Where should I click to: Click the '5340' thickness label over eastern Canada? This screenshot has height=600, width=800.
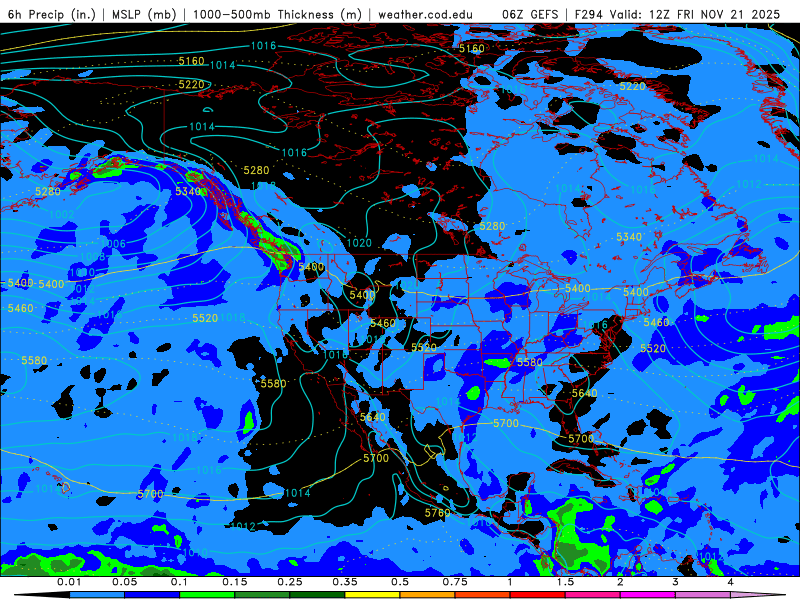point(629,237)
